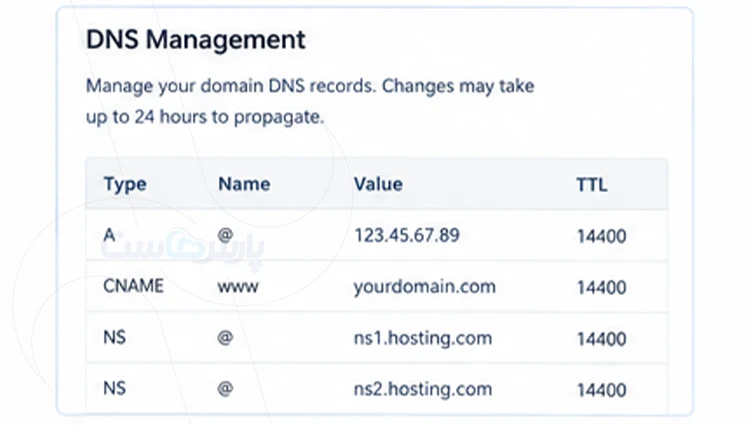Select the ns1.hosting.com value

(x=423, y=338)
